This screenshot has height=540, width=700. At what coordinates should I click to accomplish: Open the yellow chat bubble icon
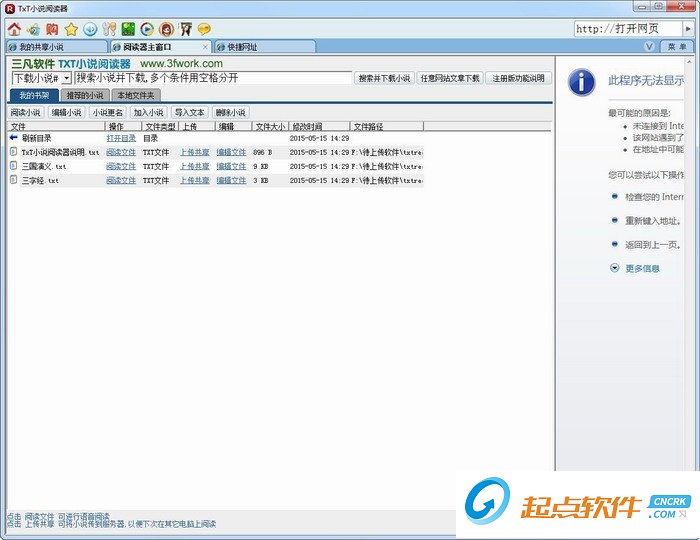tap(204, 29)
